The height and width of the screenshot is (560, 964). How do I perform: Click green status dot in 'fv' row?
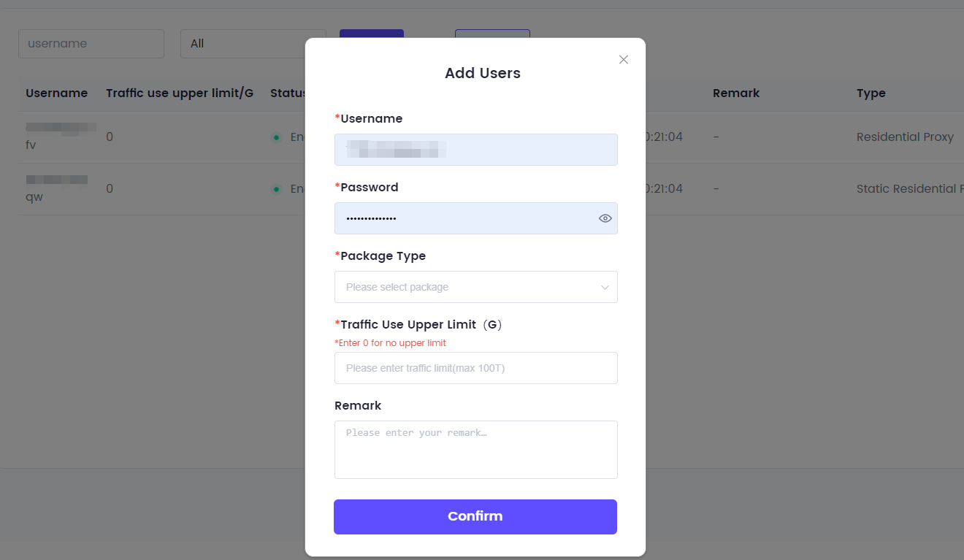point(276,137)
